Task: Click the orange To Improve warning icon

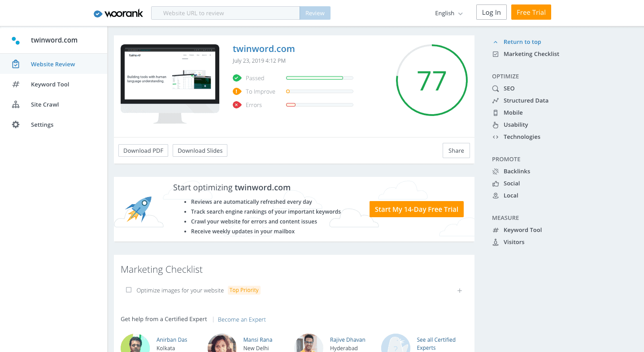Action: click(237, 91)
